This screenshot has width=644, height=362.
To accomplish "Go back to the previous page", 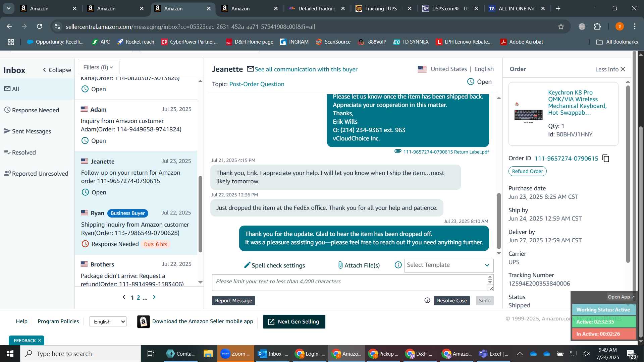I will (9, 26).
